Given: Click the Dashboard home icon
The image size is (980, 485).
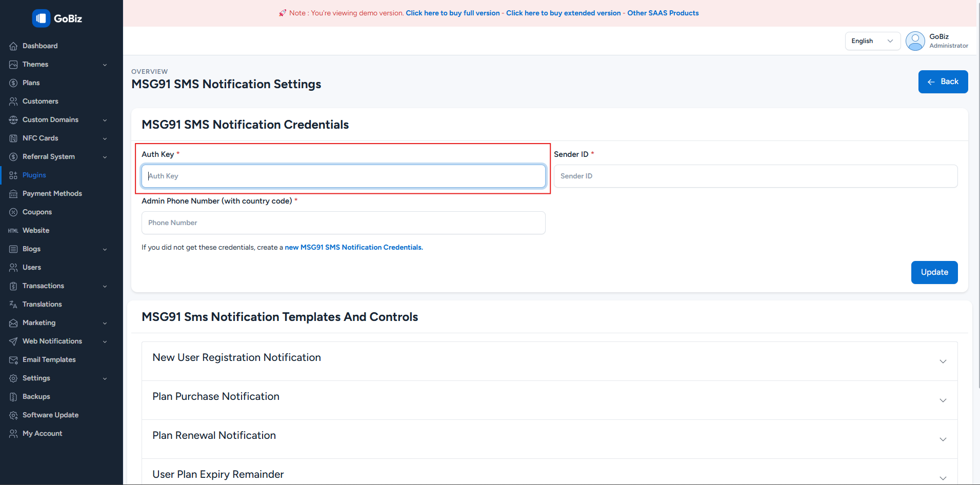Looking at the screenshot, I should (13, 46).
